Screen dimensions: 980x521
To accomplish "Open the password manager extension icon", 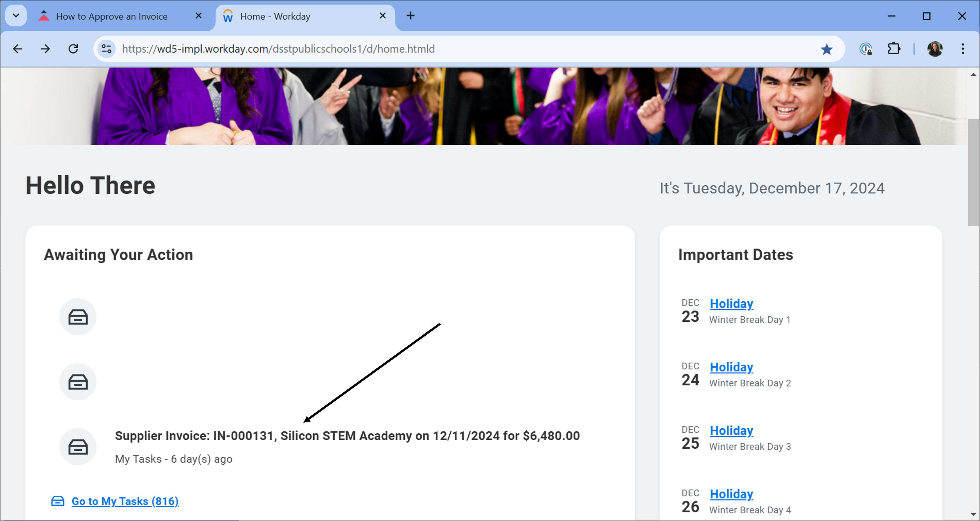I will tap(866, 49).
